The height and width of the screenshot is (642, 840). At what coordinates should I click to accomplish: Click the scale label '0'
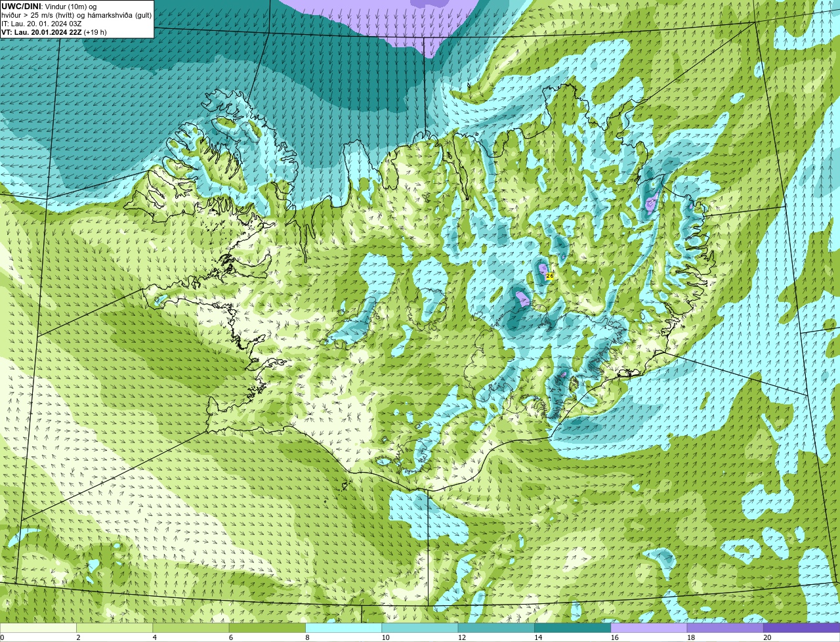click(2, 637)
